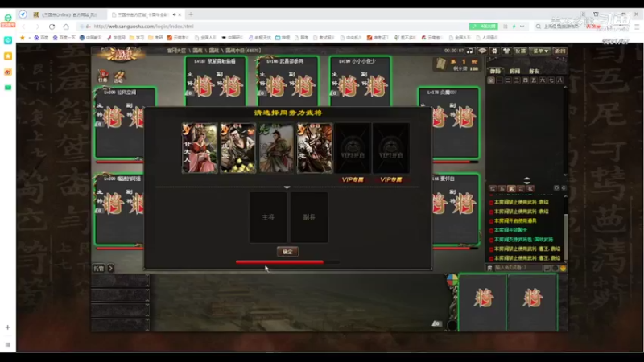This screenshot has height=362, width=644.
Task: Click the browser back arrow
Action: [x=23, y=27]
